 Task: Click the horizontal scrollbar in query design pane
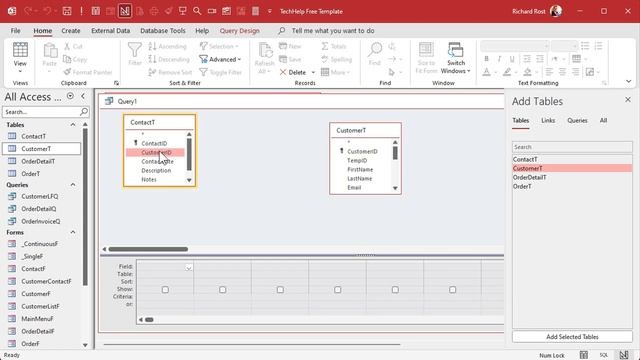tap(148, 249)
